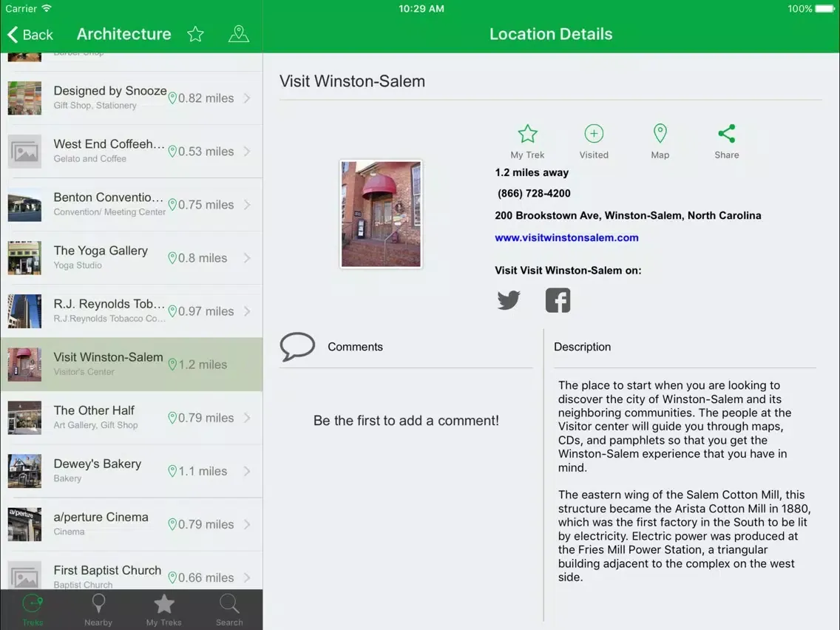Open a/perture Cinema chevron

[x=247, y=524]
